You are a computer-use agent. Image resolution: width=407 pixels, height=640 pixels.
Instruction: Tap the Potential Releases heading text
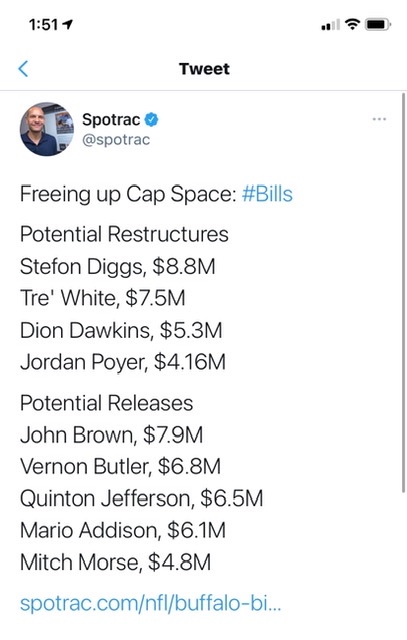point(106,403)
